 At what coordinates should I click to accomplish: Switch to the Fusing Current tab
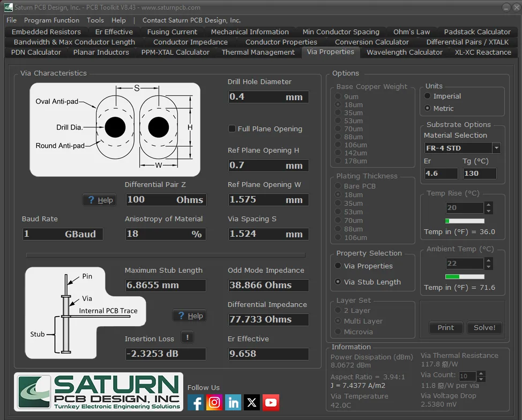(x=172, y=32)
